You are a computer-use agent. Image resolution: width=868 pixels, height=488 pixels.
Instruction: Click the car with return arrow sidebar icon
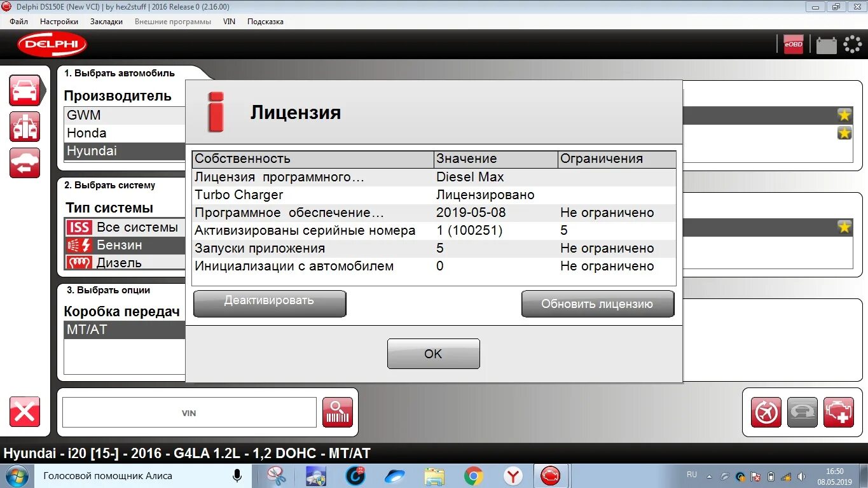[x=25, y=163]
